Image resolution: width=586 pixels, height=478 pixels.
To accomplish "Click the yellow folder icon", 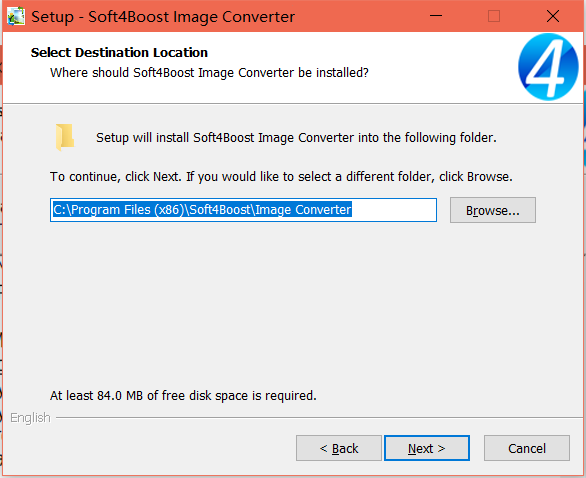I will (65, 137).
